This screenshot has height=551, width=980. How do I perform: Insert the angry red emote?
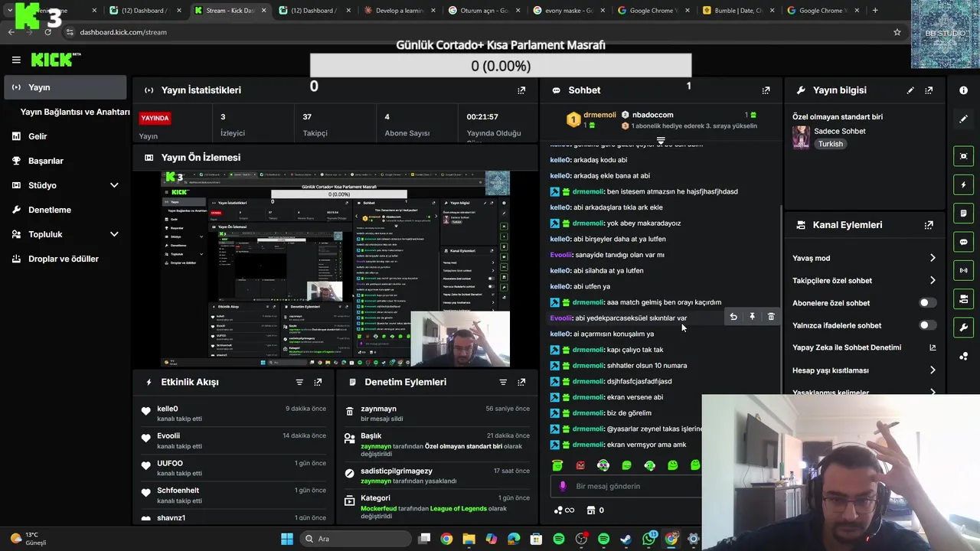580,465
